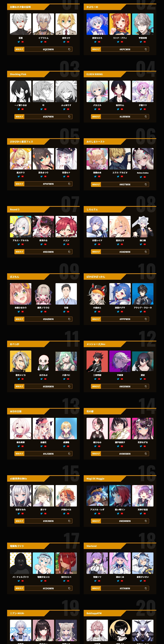Open Reimu Endou's Twitter icon
The height and width of the screenshot is (644, 164).
pos(141,177)
